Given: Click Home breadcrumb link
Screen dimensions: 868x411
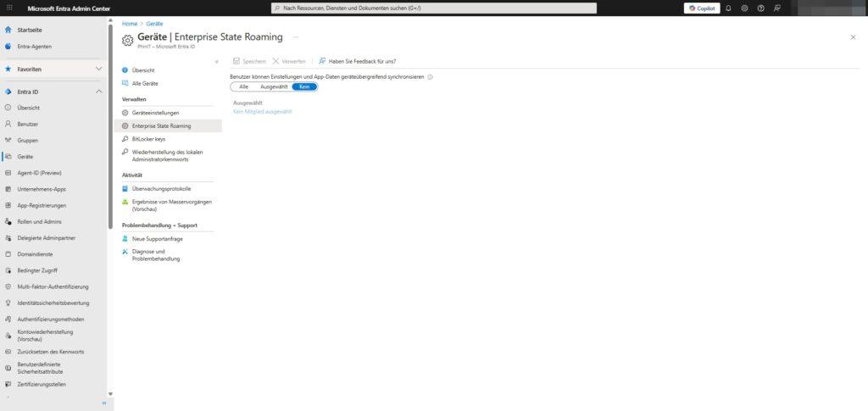Looking at the screenshot, I should 130,24.
